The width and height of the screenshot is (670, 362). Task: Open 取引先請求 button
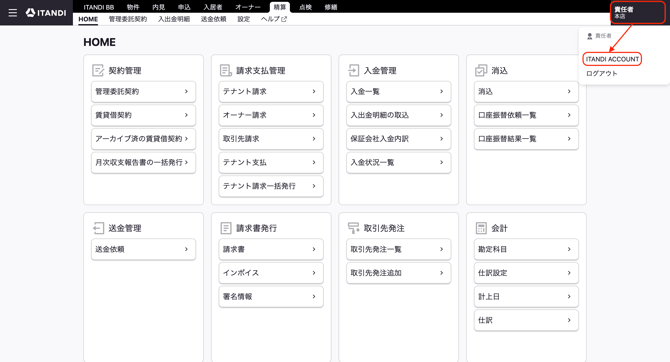(271, 138)
